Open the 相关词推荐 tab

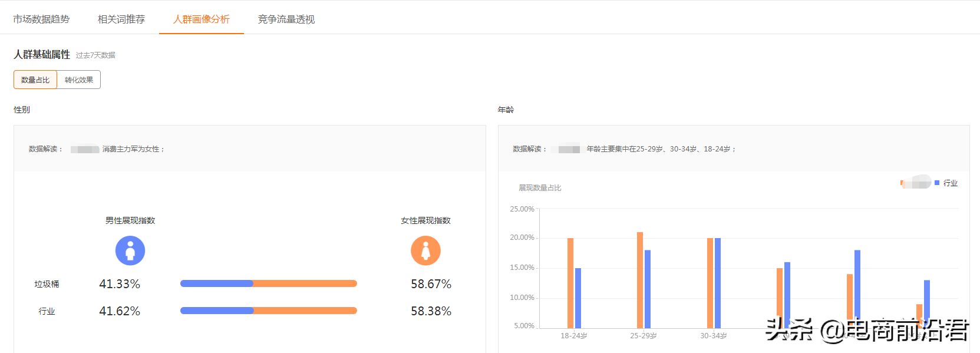121,19
